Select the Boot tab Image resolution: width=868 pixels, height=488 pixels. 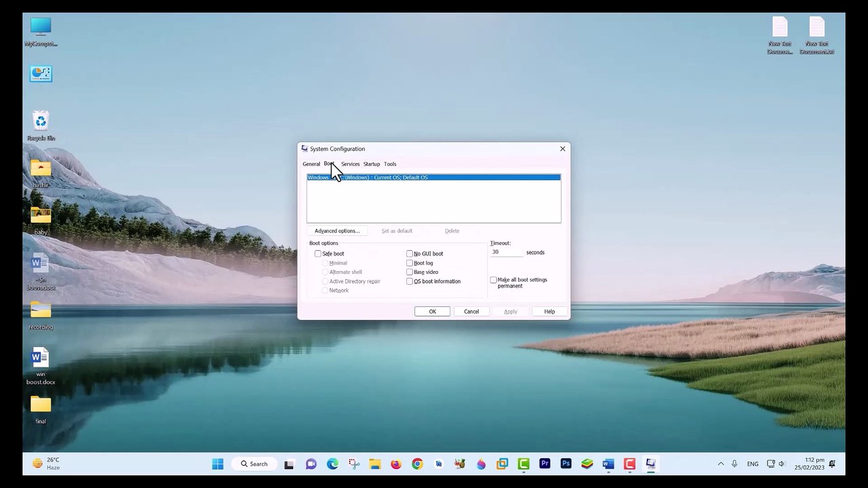pos(330,164)
